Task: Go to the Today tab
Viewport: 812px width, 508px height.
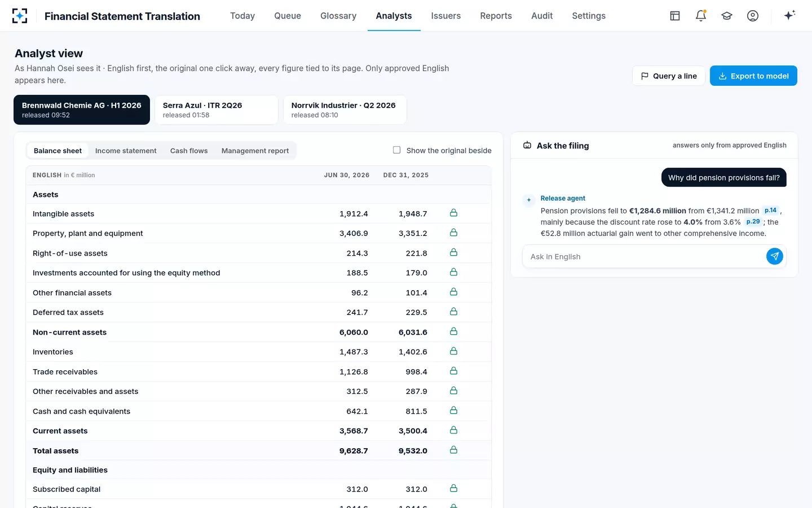Action: click(242, 16)
